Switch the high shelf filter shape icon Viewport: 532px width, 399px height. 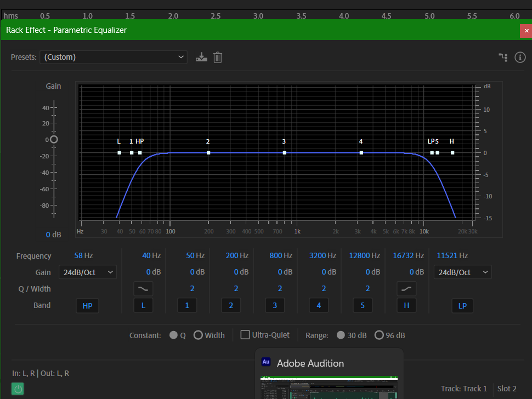[x=406, y=289]
